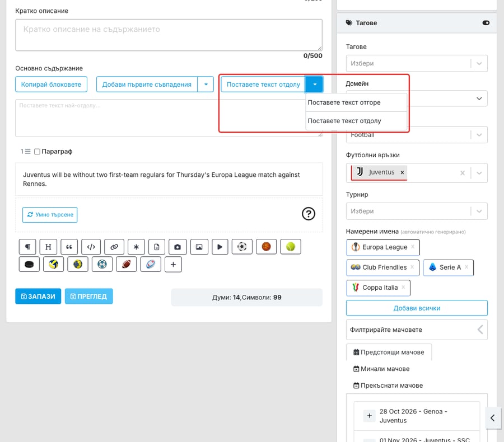Click the camera block icon
The width and height of the screenshot is (504, 442).
pyautogui.click(x=178, y=247)
